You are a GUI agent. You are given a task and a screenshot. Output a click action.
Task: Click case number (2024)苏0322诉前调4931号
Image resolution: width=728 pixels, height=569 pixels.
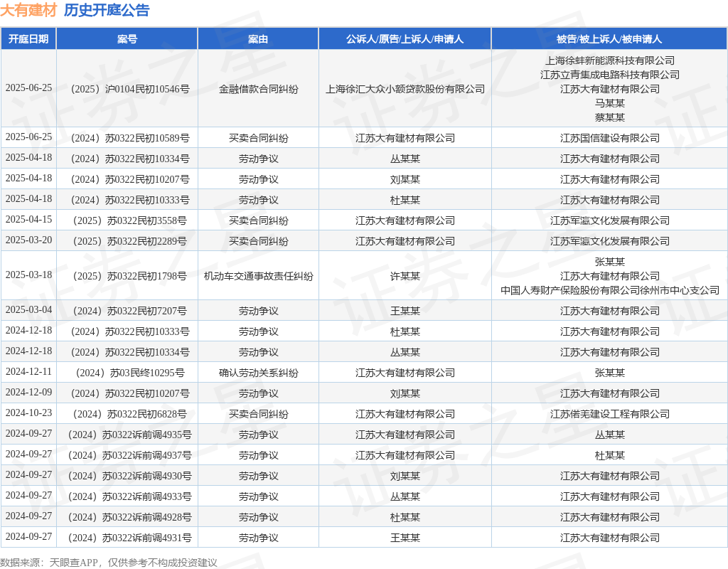coord(129,538)
